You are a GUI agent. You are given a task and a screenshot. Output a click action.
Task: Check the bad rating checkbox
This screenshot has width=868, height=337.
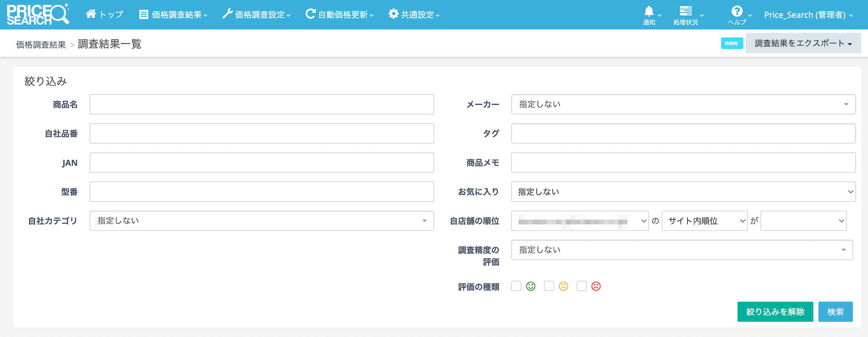[x=581, y=286]
